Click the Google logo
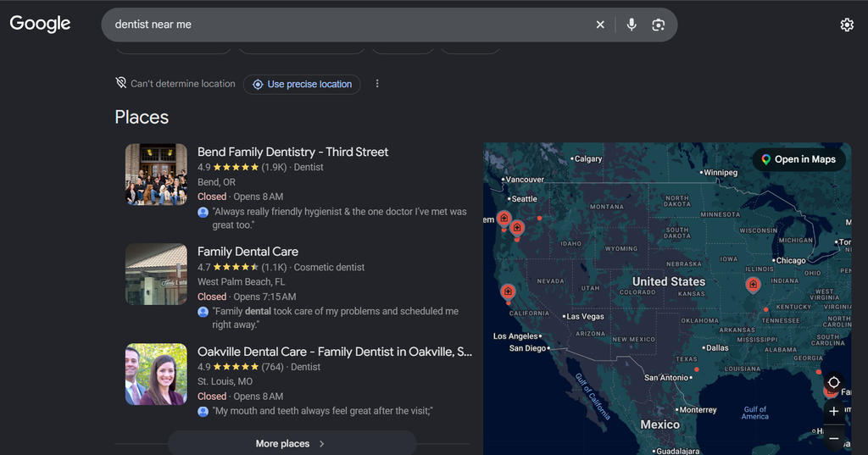 click(x=40, y=24)
